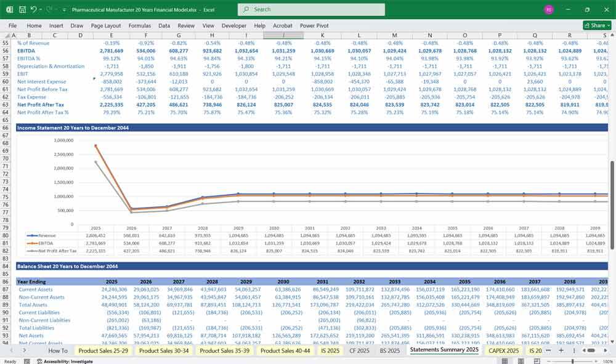The height and width of the screenshot is (364, 616).
Task: Click the Excel app icon in the title bar
Action: coord(9,9)
